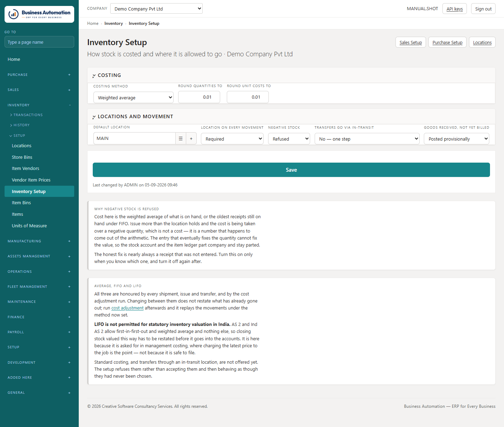The image size is (504, 427).
Task: Collapse the Costing section chevron
Action: pos(94,76)
